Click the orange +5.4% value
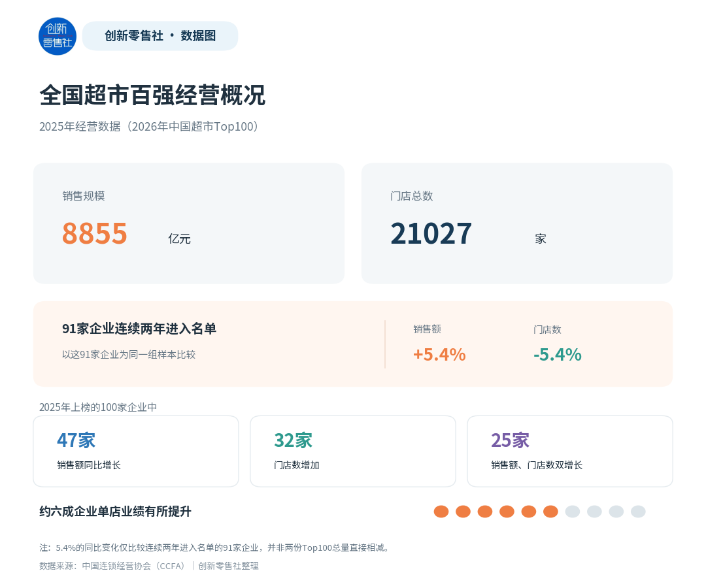 point(439,355)
